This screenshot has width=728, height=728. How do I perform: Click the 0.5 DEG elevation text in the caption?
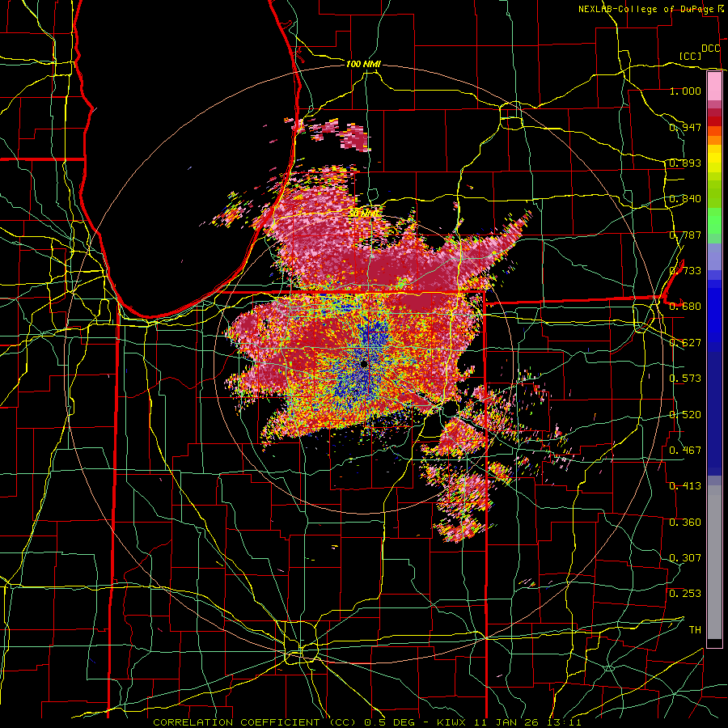[390, 722]
